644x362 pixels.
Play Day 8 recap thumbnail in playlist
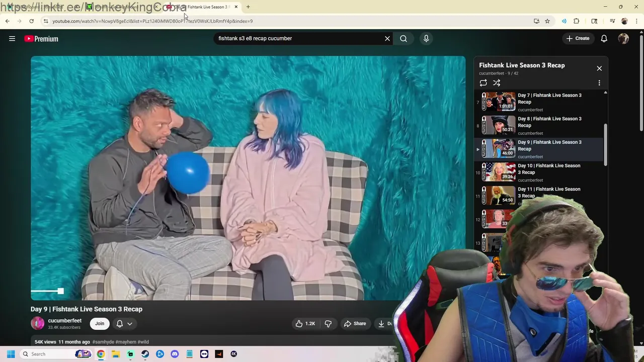[x=499, y=125]
